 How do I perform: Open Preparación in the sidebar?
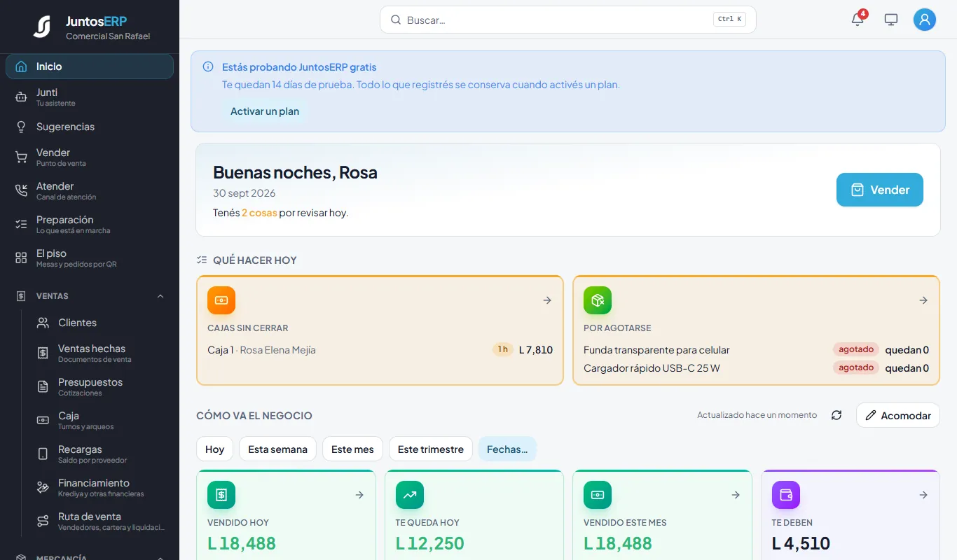pos(90,225)
